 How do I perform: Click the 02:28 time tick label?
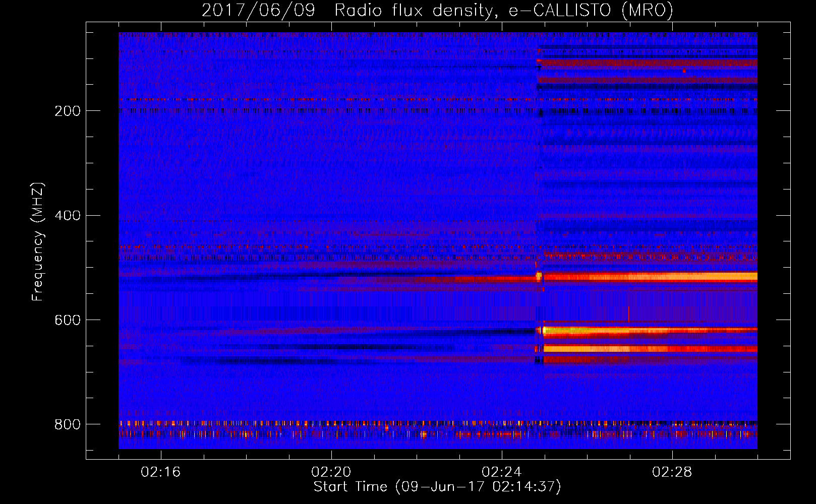pyautogui.click(x=672, y=472)
